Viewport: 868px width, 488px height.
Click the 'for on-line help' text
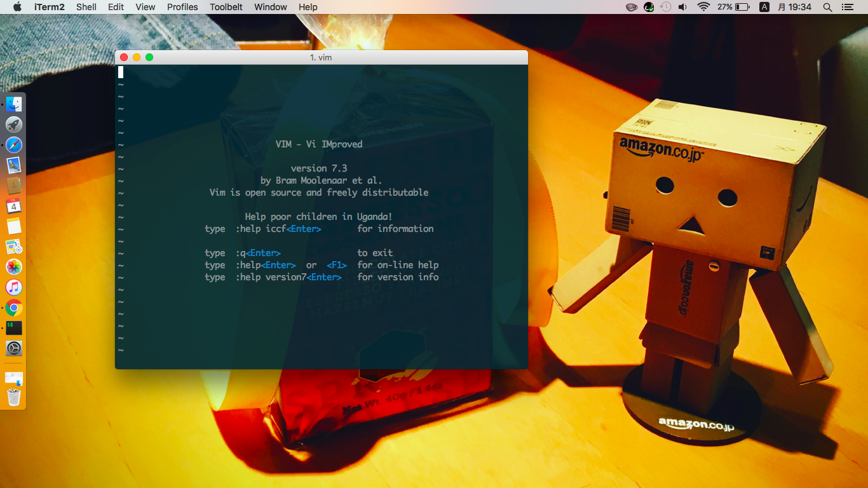398,265
